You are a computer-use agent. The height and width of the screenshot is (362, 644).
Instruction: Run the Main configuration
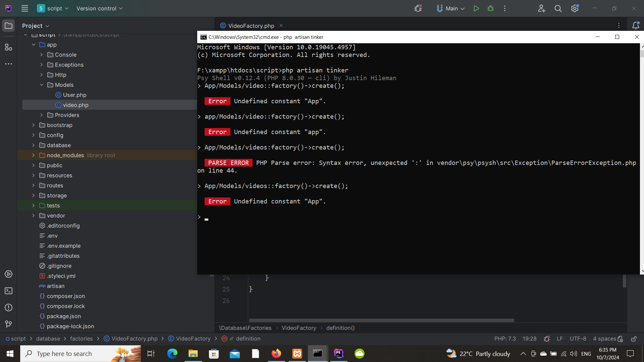point(476,8)
